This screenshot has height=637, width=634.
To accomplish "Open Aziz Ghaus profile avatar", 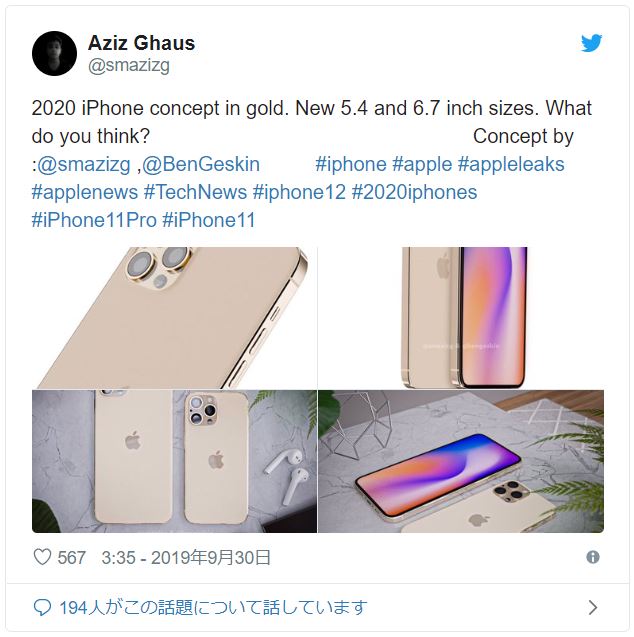I will 54,53.
